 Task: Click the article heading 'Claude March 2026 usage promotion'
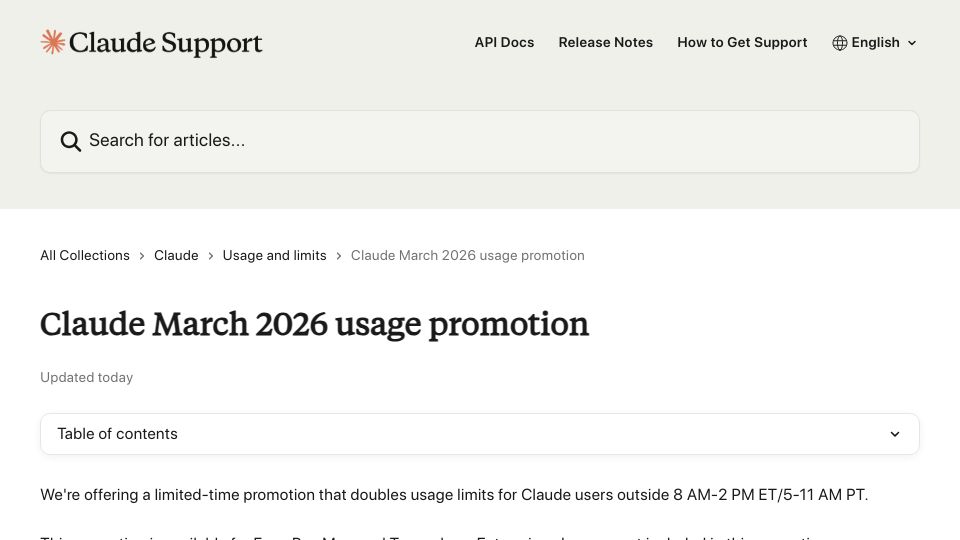point(314,324)
